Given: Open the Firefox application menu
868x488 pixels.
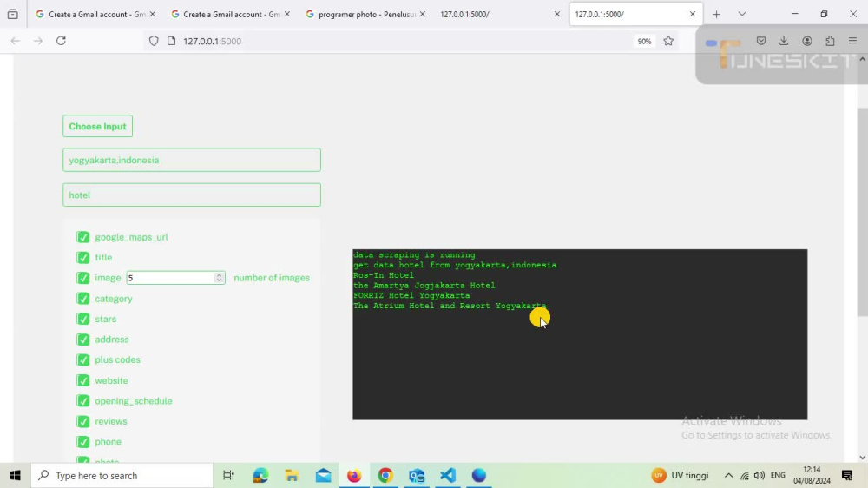Looking at the screenshot, I should coord(852,41).
